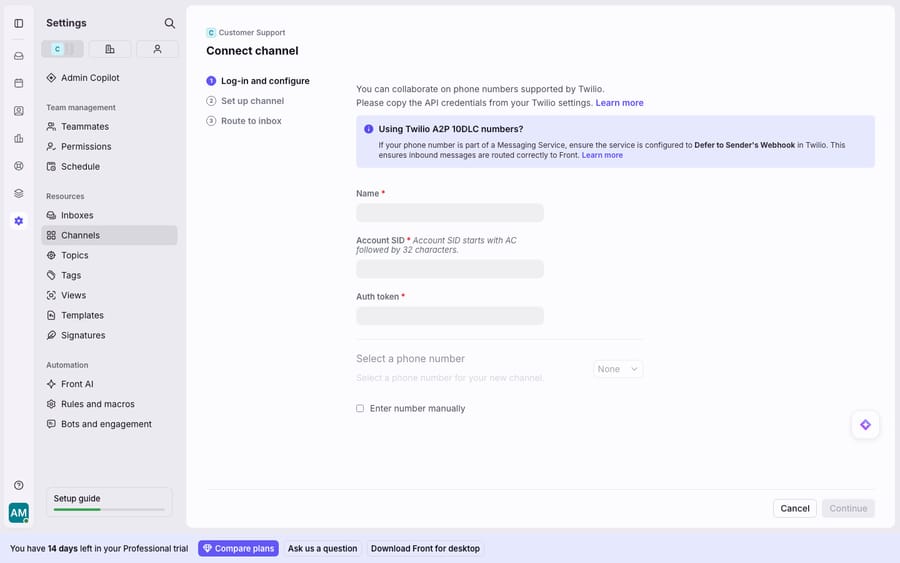Open the calendar icon in left rail
Viewport: 900px width, 563px height.
tap(18, 83)
